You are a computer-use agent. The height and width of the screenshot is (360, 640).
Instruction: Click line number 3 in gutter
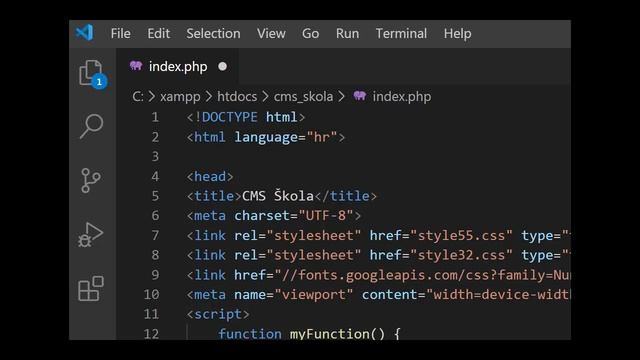155,157
